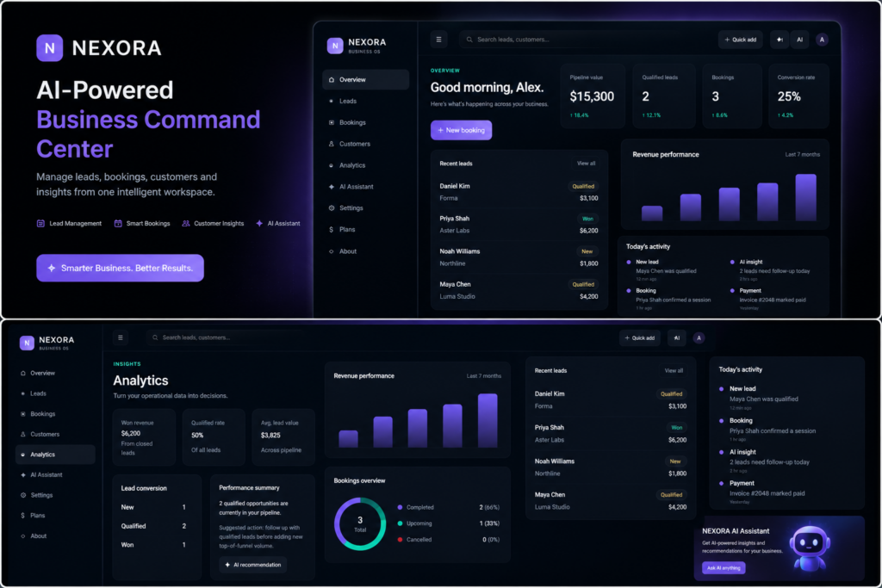882x588 pixels.
Task: Click the Settings gear icon in Overview screen sidebar
Action: pos(332,208)
